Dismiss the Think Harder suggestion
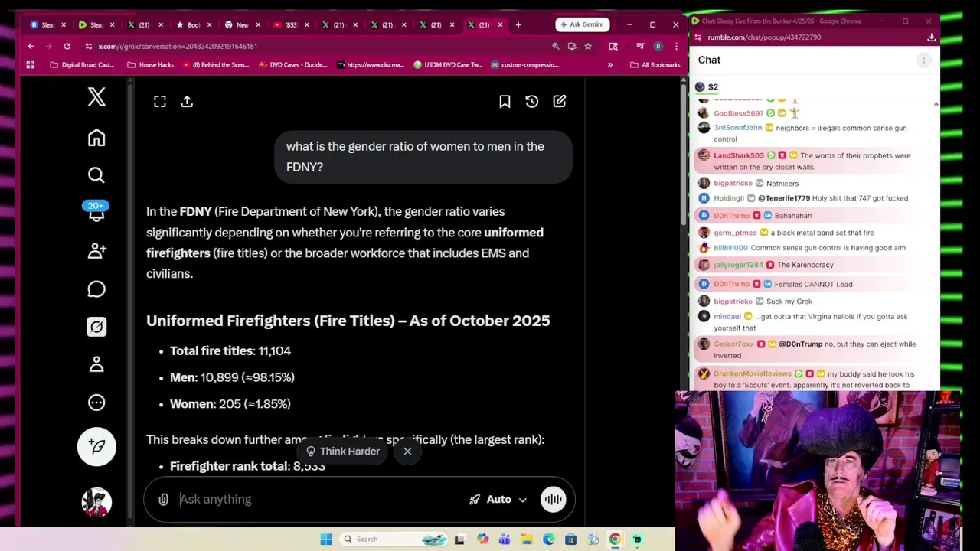This screenshot has width=980, height=551. (407, 452)
